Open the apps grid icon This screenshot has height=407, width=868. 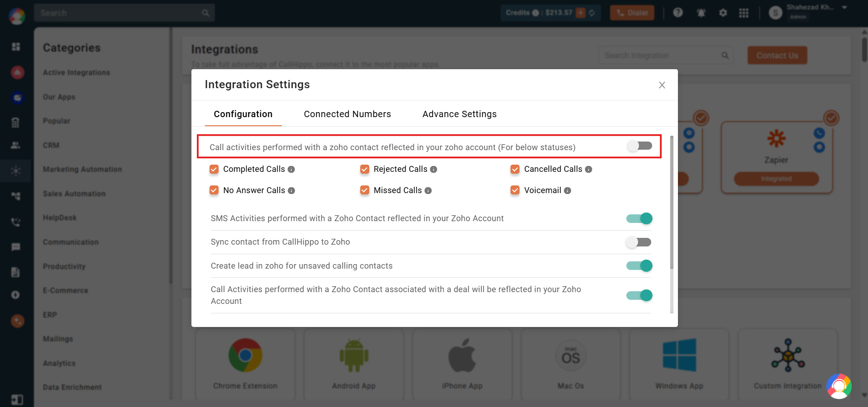click(x=744, y=13)
